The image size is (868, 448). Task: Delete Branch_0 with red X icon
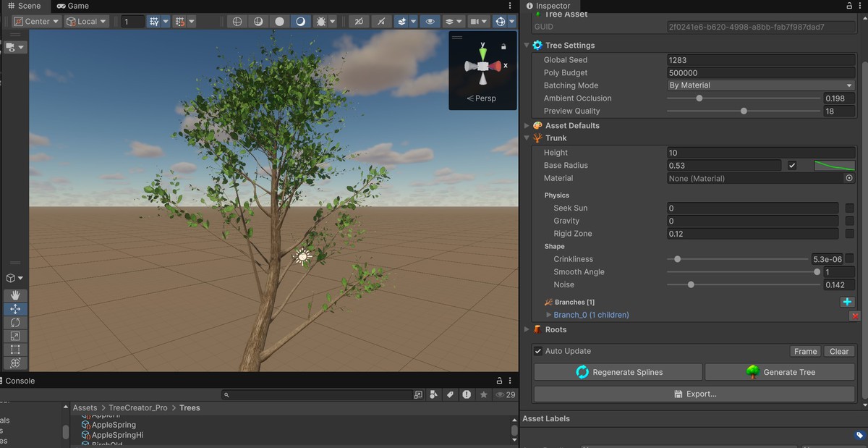[855, 316]
